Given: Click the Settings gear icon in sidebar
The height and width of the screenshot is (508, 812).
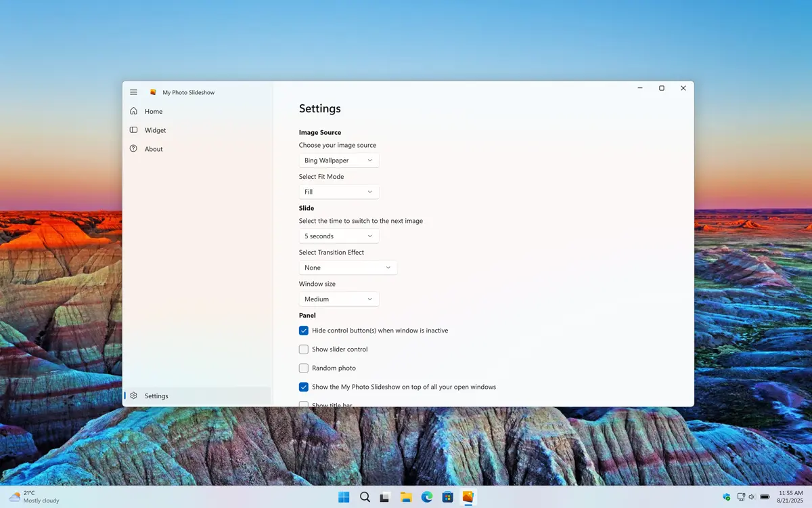Looking at the screenshot, I should [x=134, y=396].
